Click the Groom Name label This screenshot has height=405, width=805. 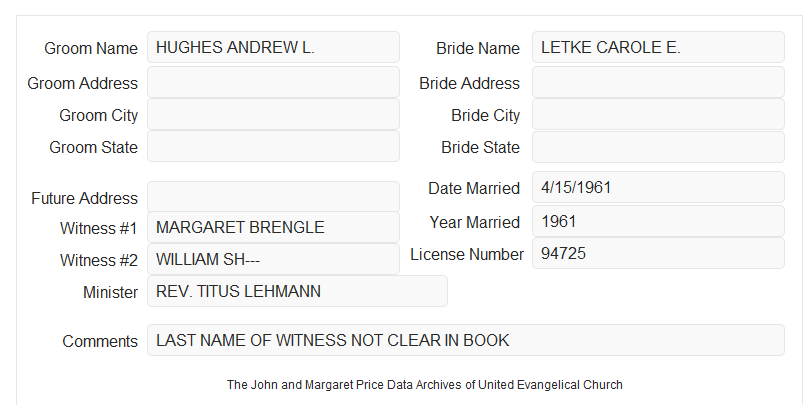[x=91, y=48]
